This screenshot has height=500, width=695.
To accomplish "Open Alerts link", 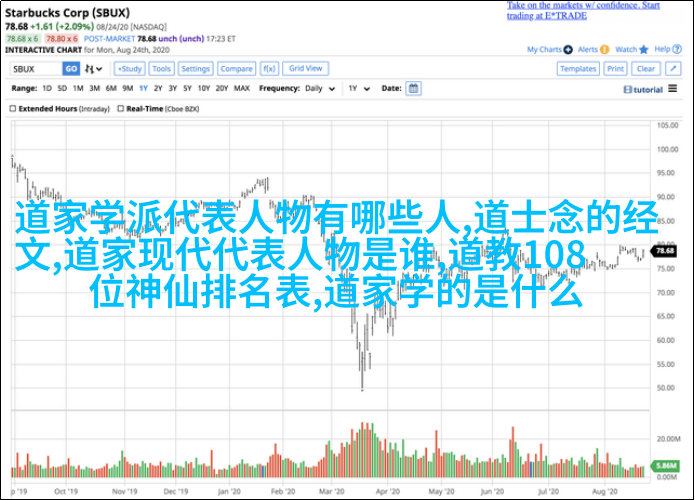I will 588,49.
